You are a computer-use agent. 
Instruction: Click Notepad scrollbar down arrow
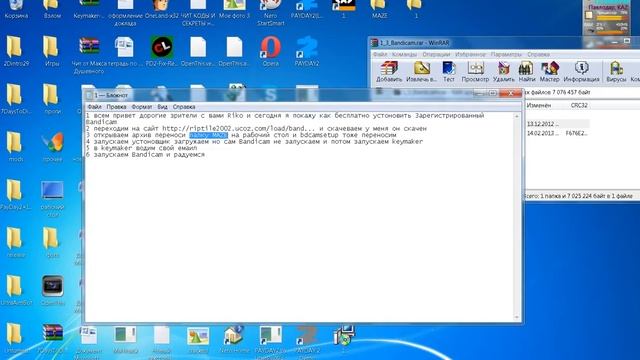[x=517, y=317]
